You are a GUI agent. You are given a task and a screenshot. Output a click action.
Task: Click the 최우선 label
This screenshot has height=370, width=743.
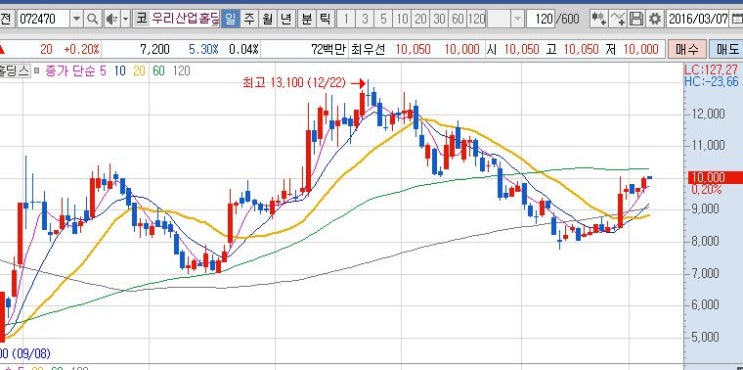coord(368,49)
